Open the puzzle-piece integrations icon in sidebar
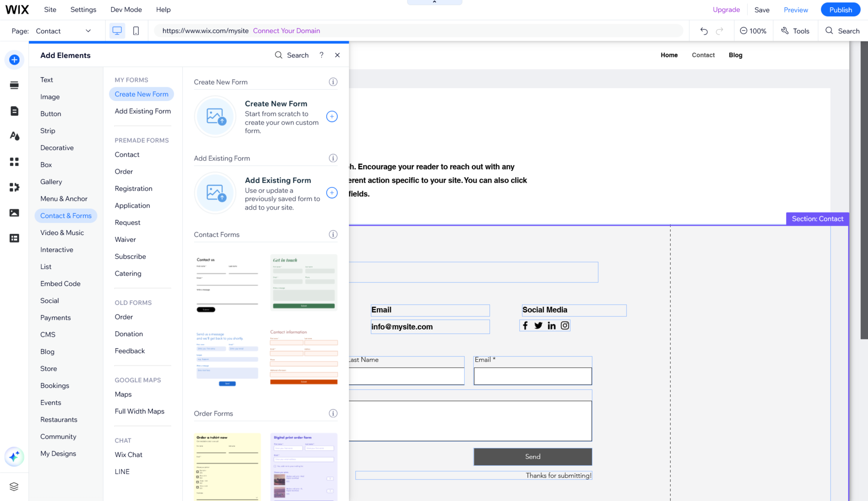868x501 pixels. tap(14, 187)
